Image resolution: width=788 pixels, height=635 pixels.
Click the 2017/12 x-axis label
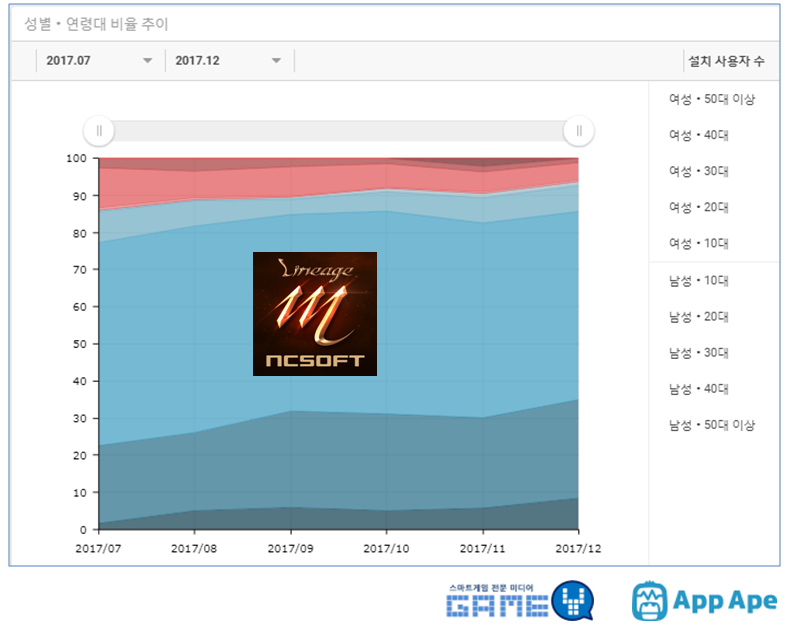pyautogui.click(x=578, y=549)
